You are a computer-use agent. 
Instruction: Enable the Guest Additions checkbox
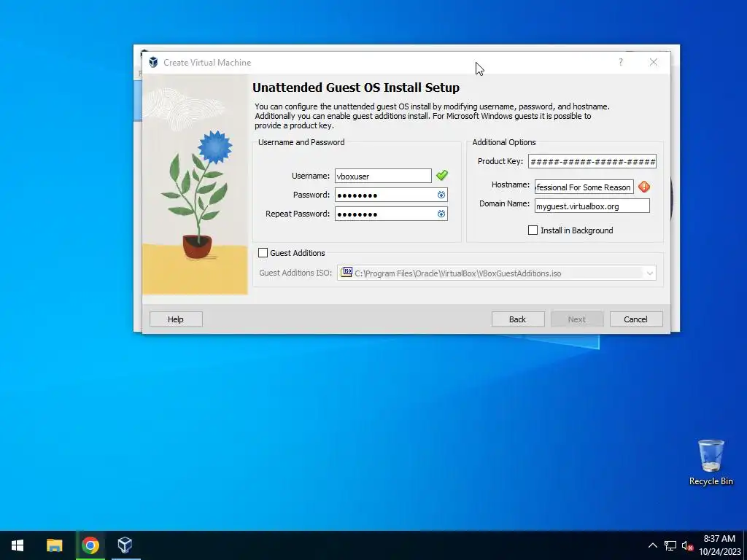click(x=263, y=253)
